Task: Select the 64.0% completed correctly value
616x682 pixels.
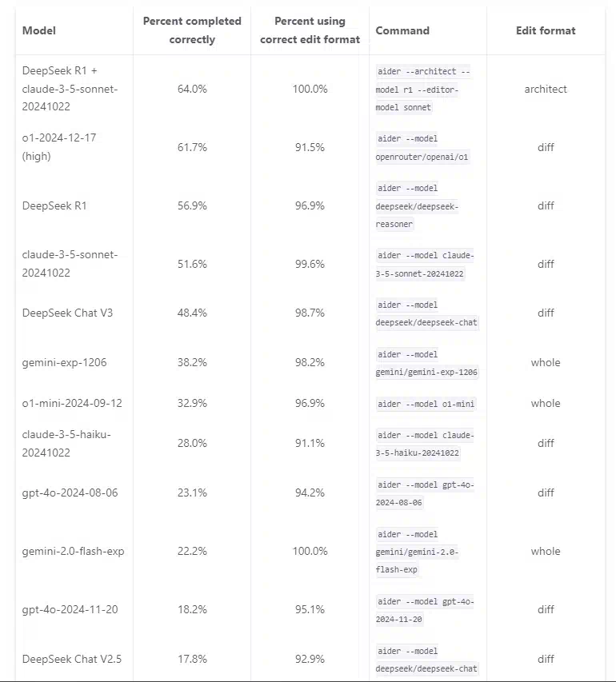Action: [x=192, y=89]
